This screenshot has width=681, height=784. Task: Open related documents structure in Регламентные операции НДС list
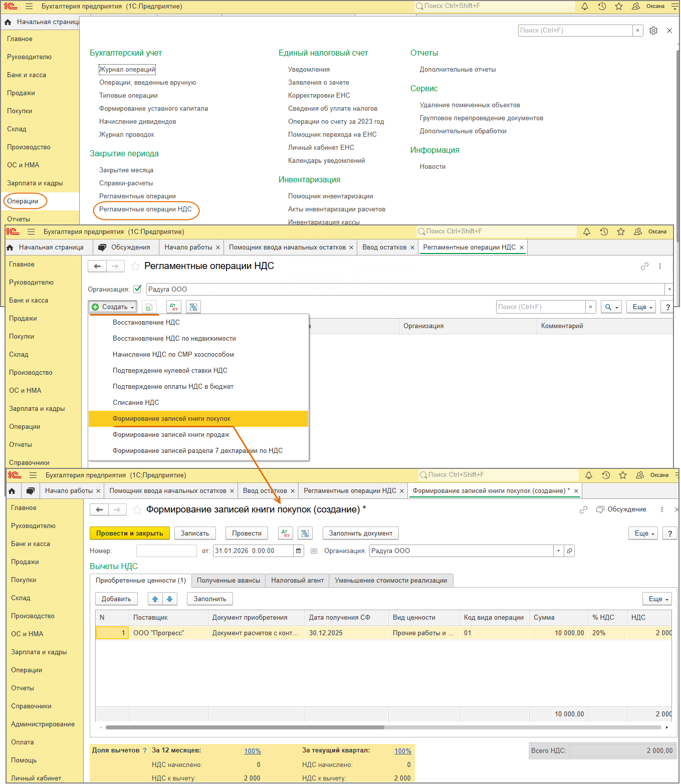point(193,307)
